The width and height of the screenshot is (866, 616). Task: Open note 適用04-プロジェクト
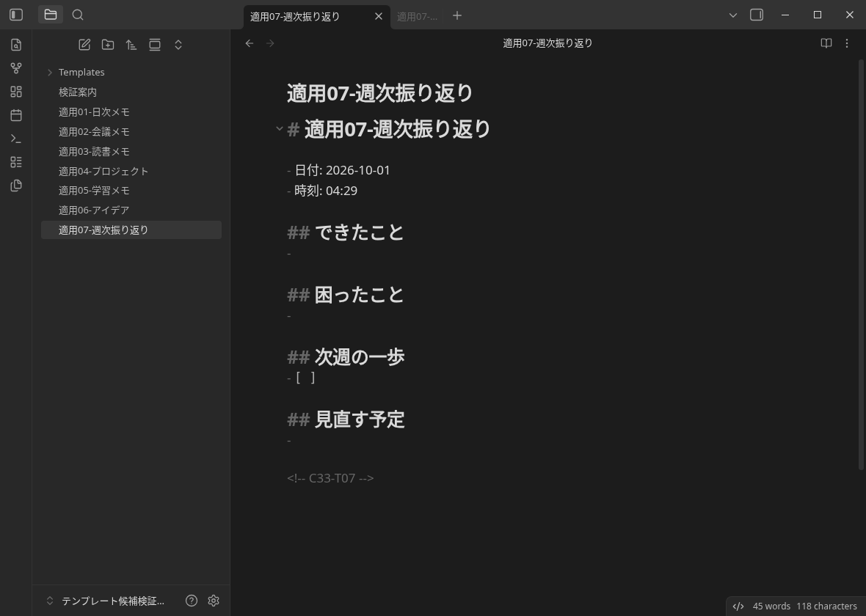click(x=131, y=171)
